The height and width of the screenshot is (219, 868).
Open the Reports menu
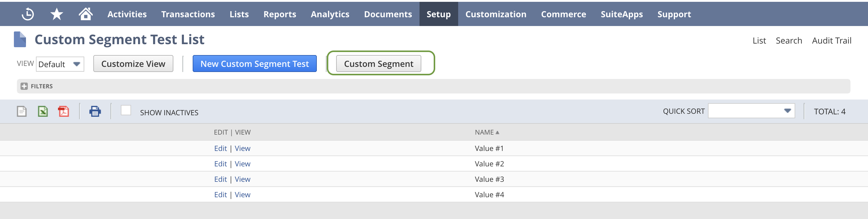[280, 14]
